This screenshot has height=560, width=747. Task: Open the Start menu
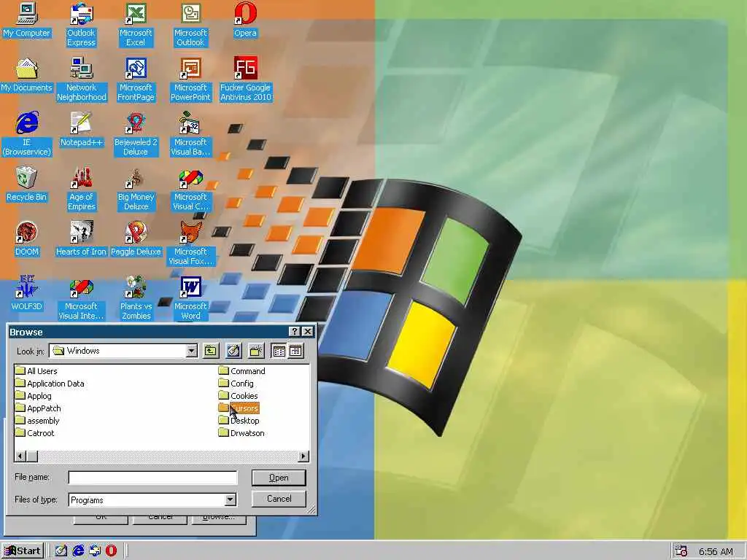[23, 551]
